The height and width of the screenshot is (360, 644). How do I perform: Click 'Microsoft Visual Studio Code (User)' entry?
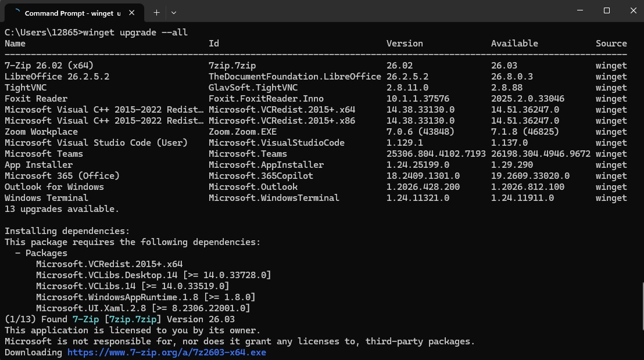click(x=96, y=143)
